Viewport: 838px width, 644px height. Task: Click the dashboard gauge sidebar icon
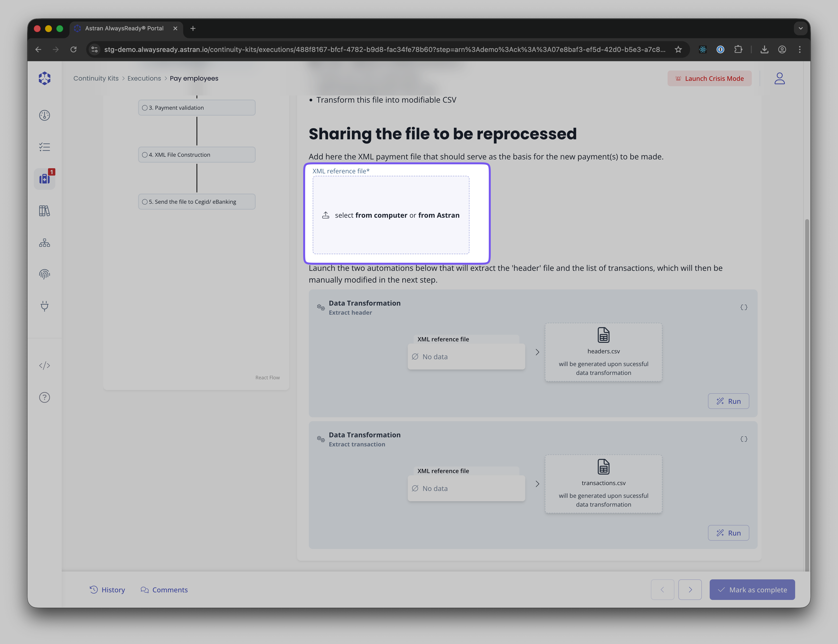point(45,115)
